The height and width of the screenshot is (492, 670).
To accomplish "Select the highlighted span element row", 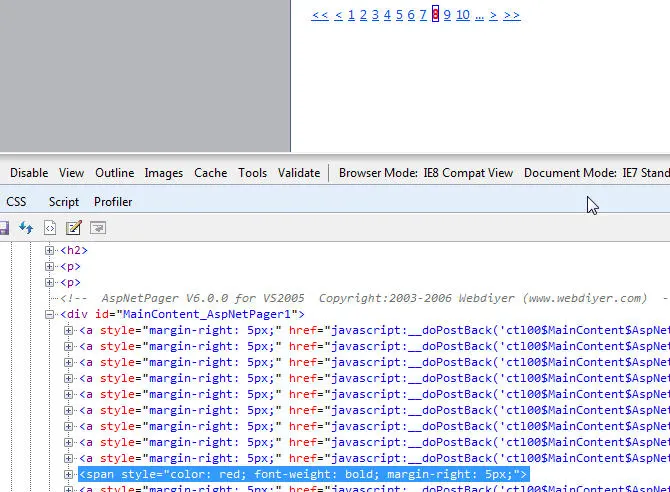I will click(302, 474).
